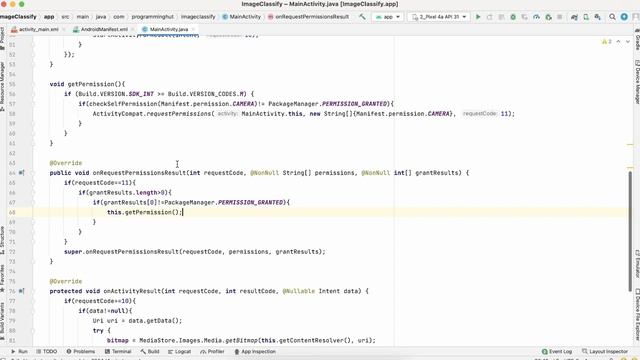Image resolution: width=640 pixels, height=360 pixels.
Task: Click Uri uri = data.getData(); line
Action: tap(137, 321)
